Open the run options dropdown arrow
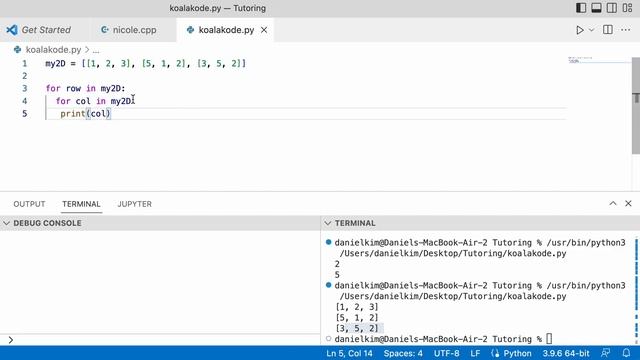The width and height of the screenshot is (640, 360). click(x=591, y=30)
